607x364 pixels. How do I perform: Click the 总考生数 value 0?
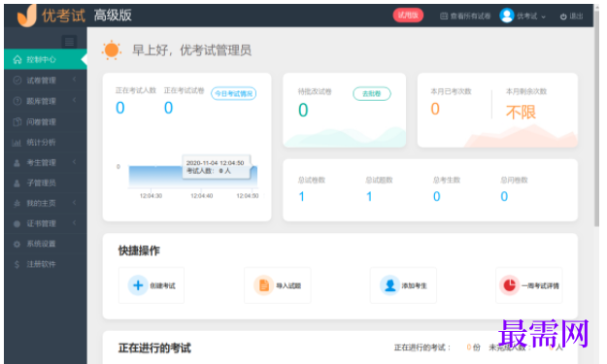pyautogui.click(x=437, y=196)
